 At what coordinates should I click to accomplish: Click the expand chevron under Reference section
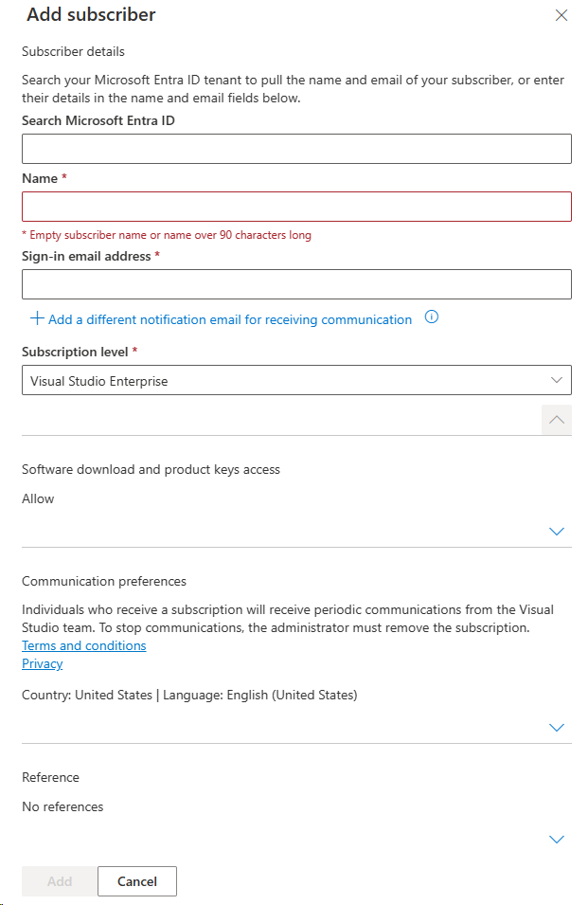point(557,839)
